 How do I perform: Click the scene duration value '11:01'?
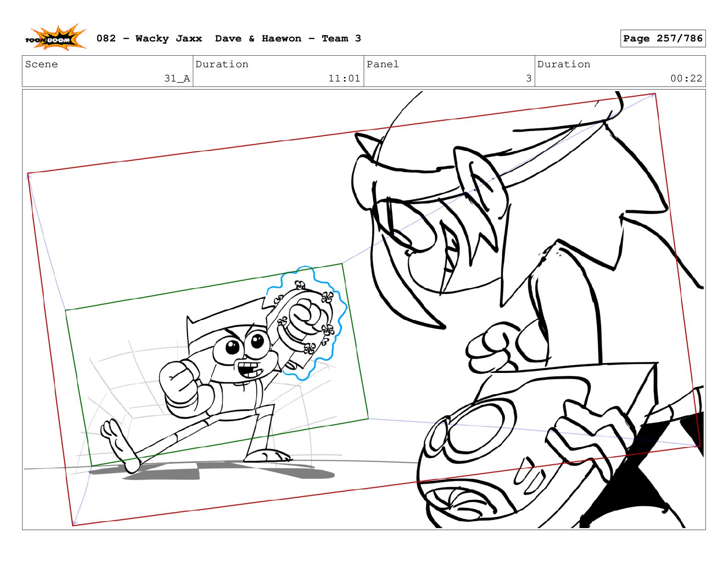click(344, 79)
